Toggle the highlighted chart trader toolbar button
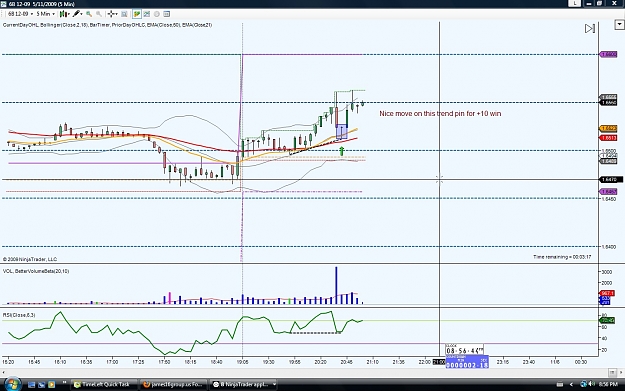625x391 pixels. pos(137,14)
